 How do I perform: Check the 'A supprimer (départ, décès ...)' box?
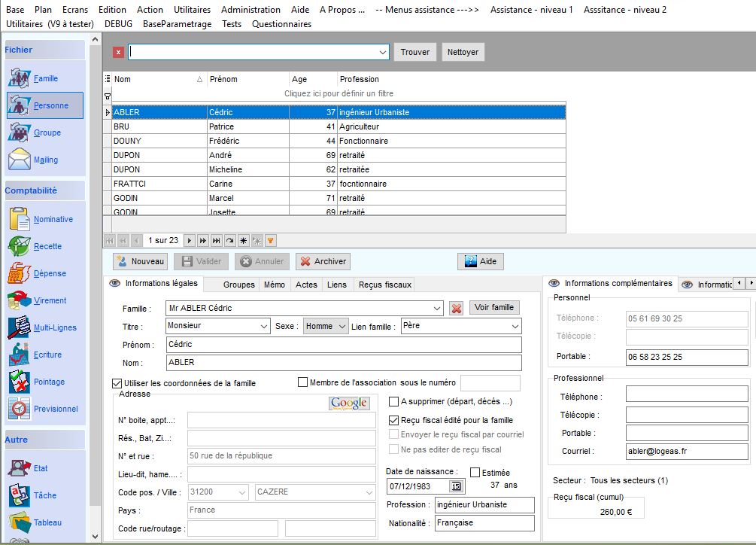tap(393, 402)
